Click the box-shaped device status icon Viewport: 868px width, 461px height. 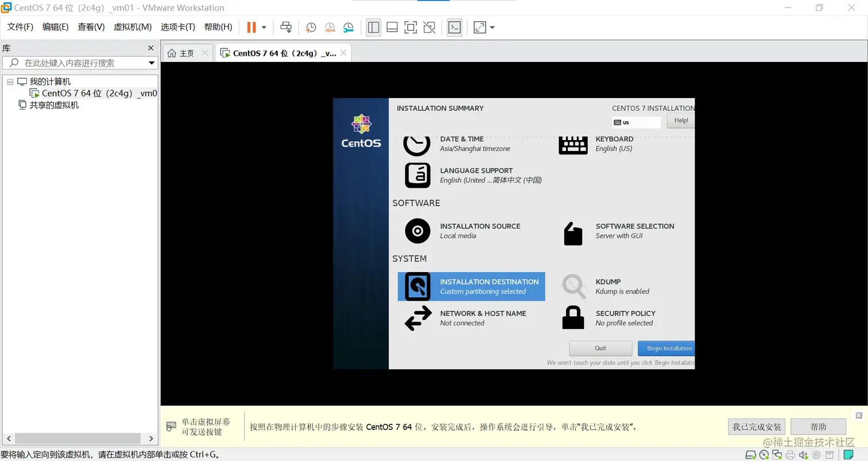(x=830, y=455)
